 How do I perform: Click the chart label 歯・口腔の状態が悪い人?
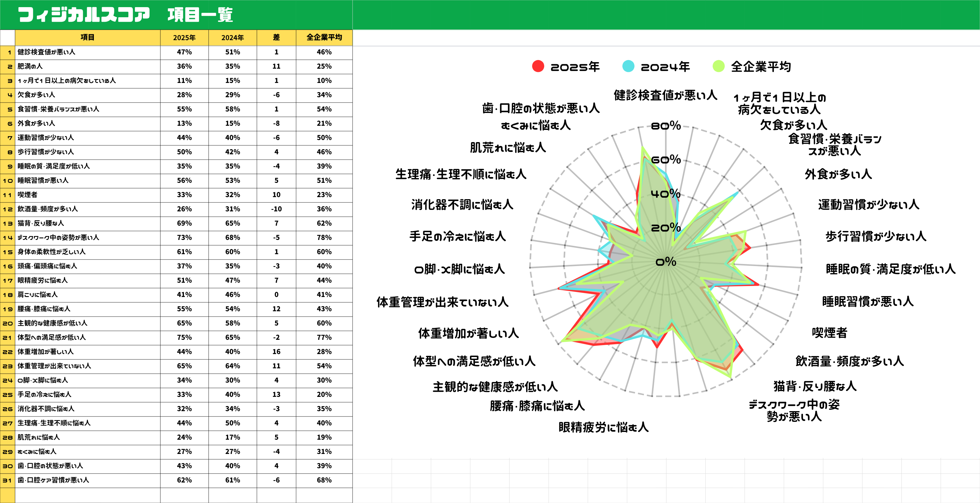tap(541, 109)
